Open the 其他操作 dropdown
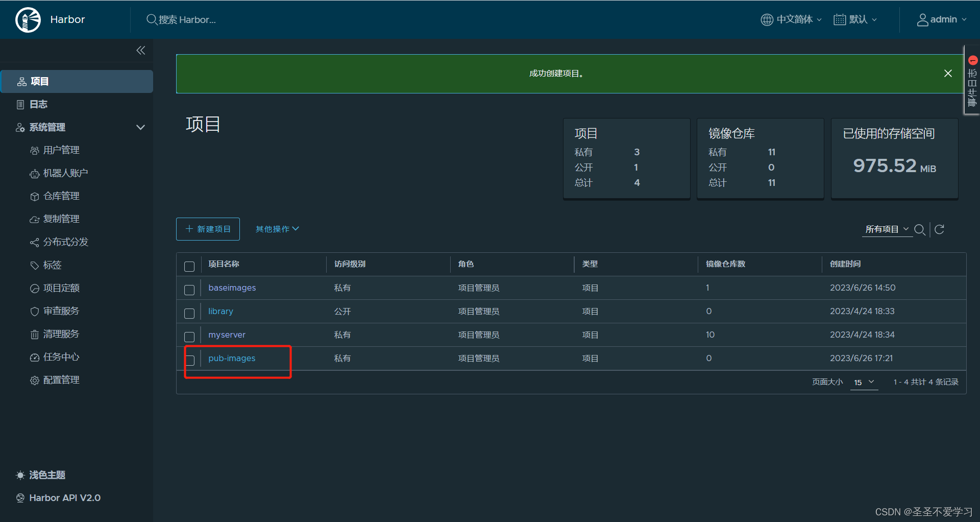 pyautogui.click(x=277, y=229)
